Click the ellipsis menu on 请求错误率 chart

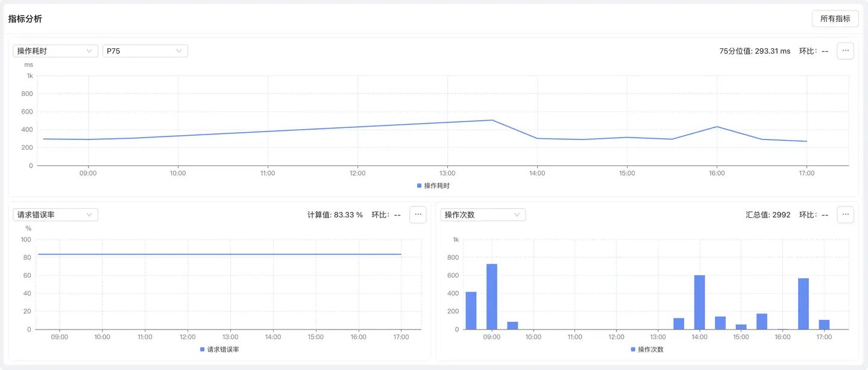click(x=418, y=215)
